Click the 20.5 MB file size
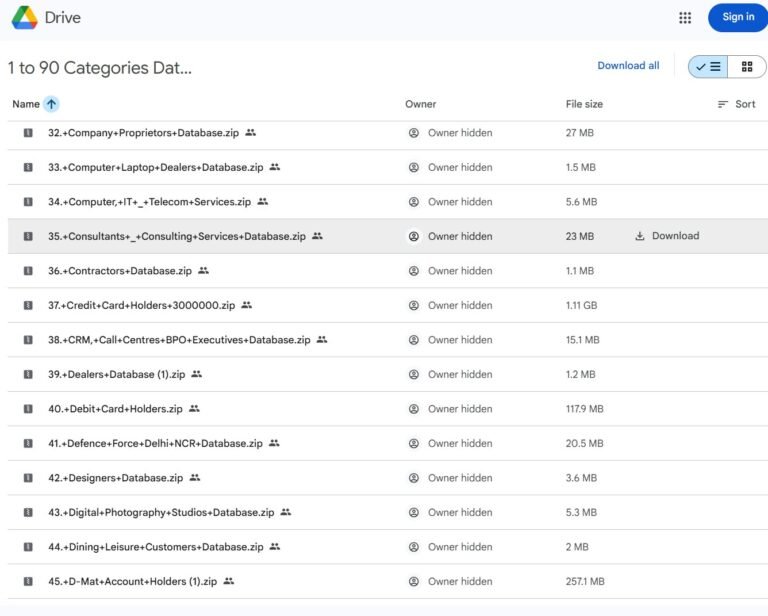Image resolution: width=768 pixels, height=616 pixels. [x=585, y=444]
